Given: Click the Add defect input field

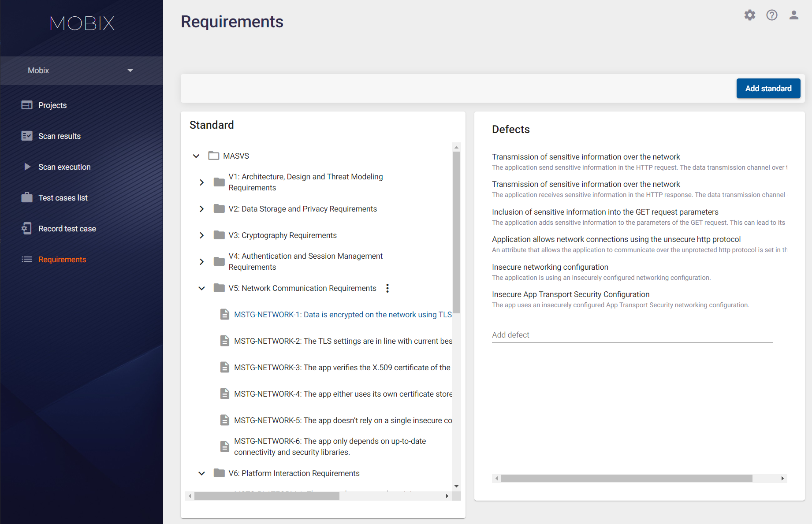Looking at the screenshot, I should (x=632, y=335).
